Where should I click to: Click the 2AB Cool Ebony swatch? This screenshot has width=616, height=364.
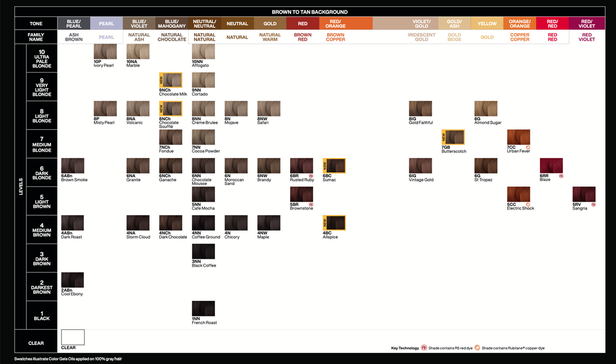pyautogui.click(x=72, y=280)
